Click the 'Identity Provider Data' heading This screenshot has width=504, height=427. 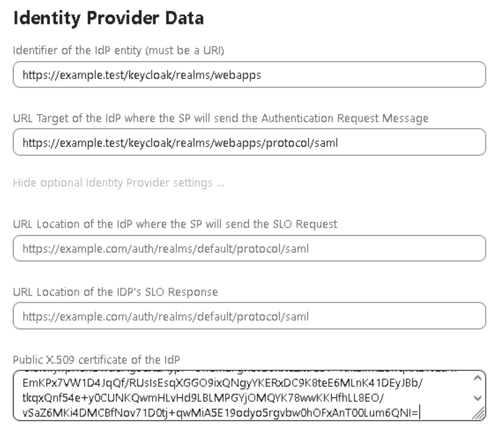108,18
